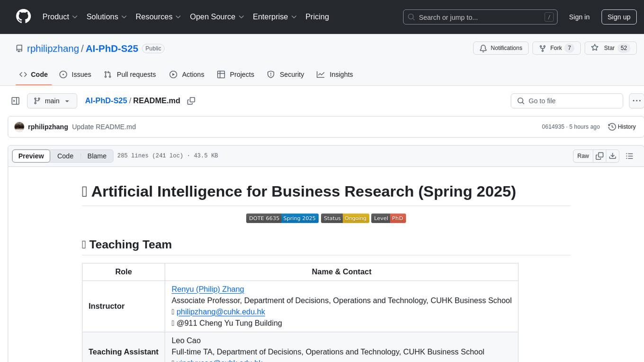Open the Update README.md commit message

pos(104,127)
